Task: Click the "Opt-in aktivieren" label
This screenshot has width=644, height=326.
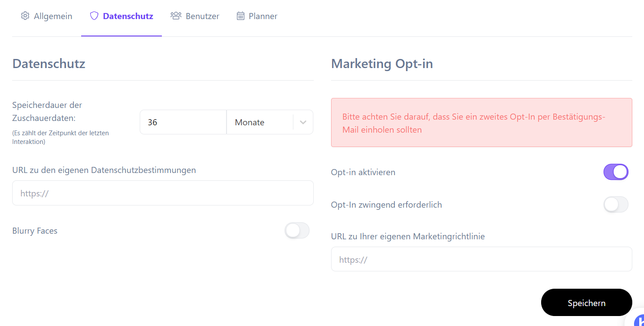Action: (363, 172)
